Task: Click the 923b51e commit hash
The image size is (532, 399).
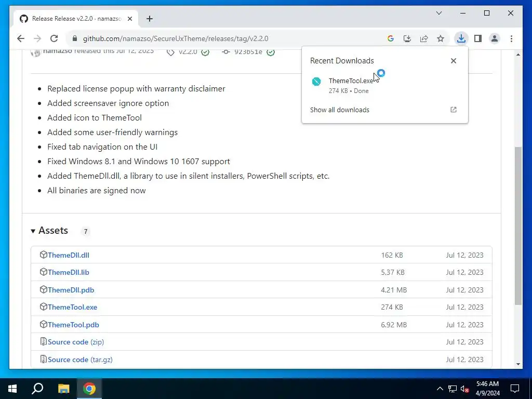Action: 248,52
